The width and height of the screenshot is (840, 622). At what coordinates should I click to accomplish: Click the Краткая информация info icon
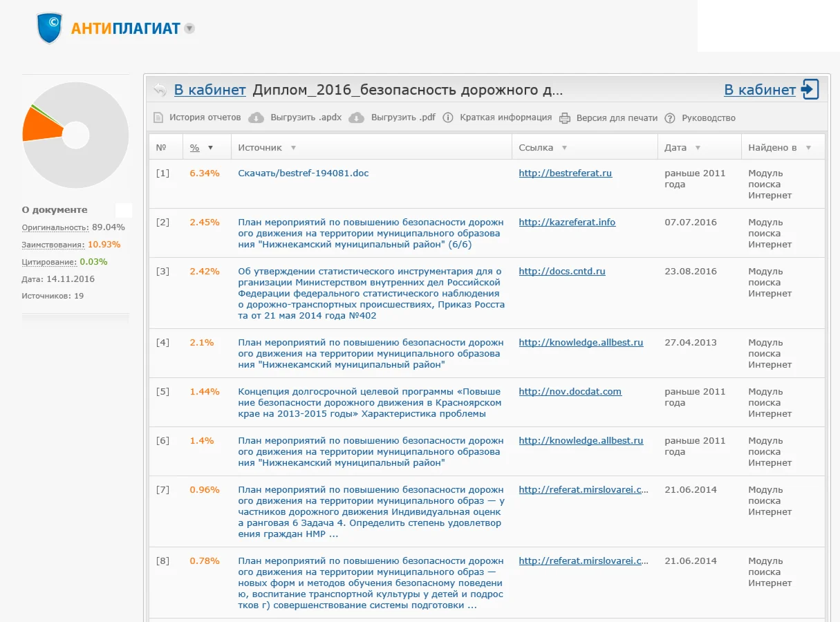coord(448,117)
